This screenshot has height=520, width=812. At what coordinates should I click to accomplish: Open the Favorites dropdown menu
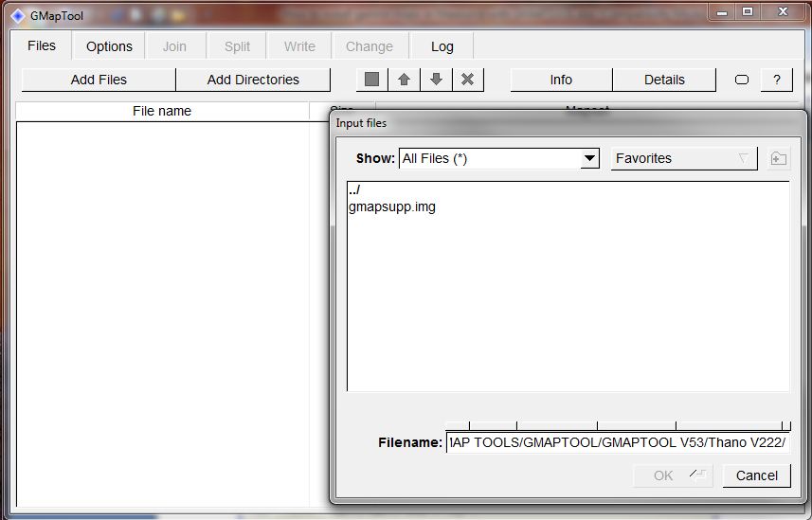683,158
